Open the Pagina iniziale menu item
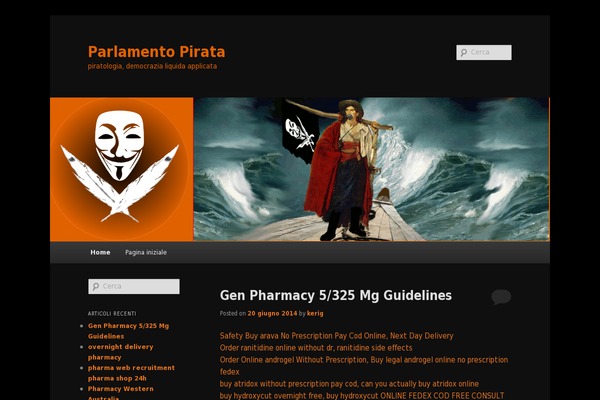 tap(146, 252)
